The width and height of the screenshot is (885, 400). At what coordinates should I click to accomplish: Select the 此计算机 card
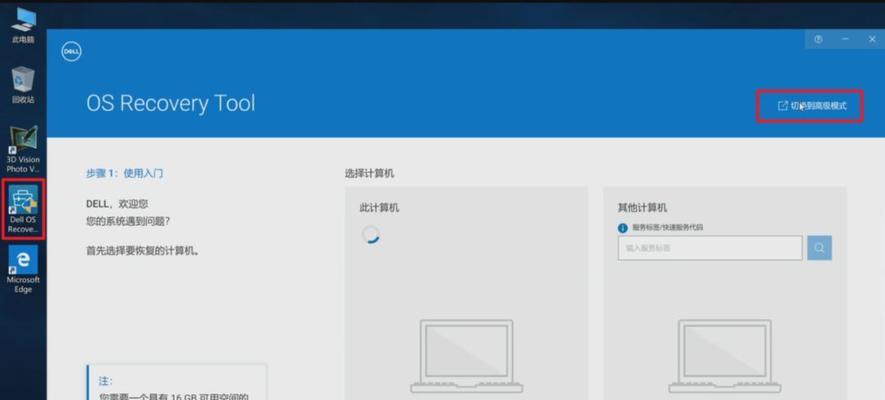466,293
